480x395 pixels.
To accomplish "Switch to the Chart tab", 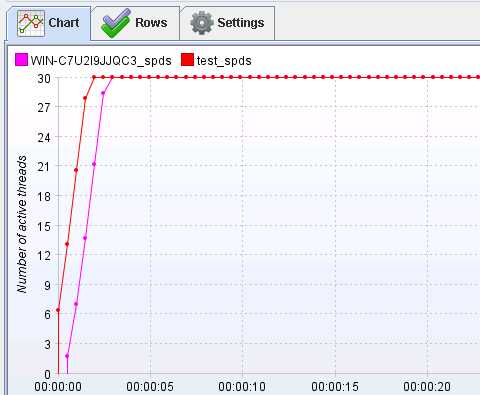I will (49, 23).
